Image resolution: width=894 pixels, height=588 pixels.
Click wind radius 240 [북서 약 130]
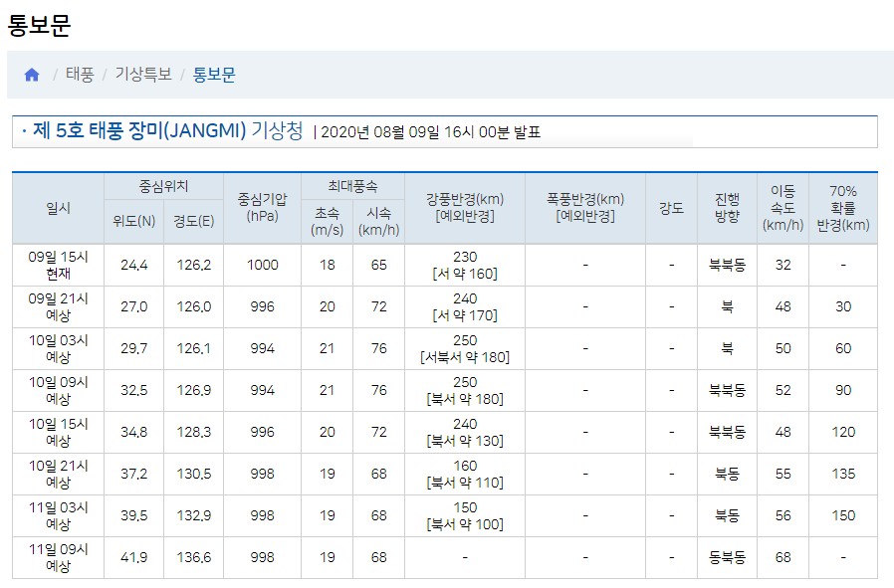(x=465, y=432)
